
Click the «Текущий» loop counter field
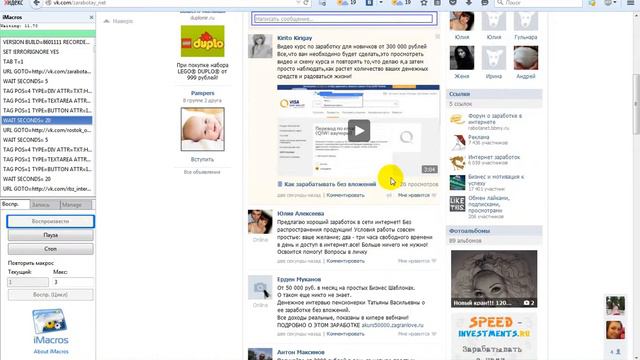[28, 282]
